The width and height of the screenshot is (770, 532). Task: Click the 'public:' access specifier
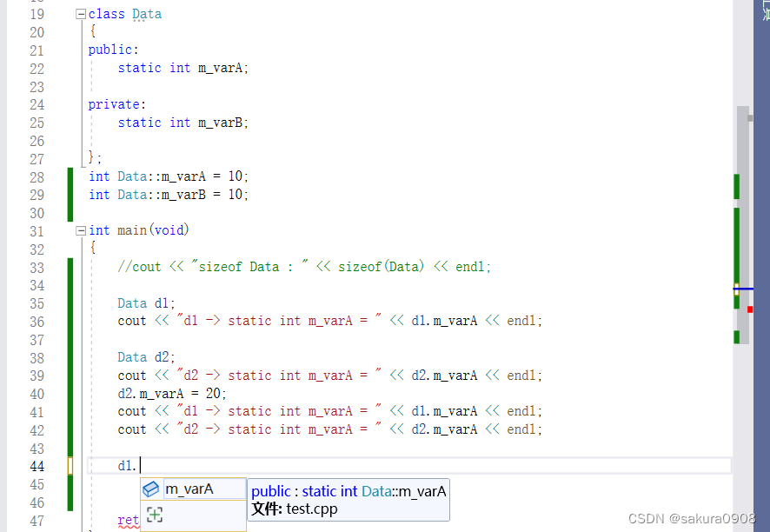pyautogui.click(x=114, y=50)
